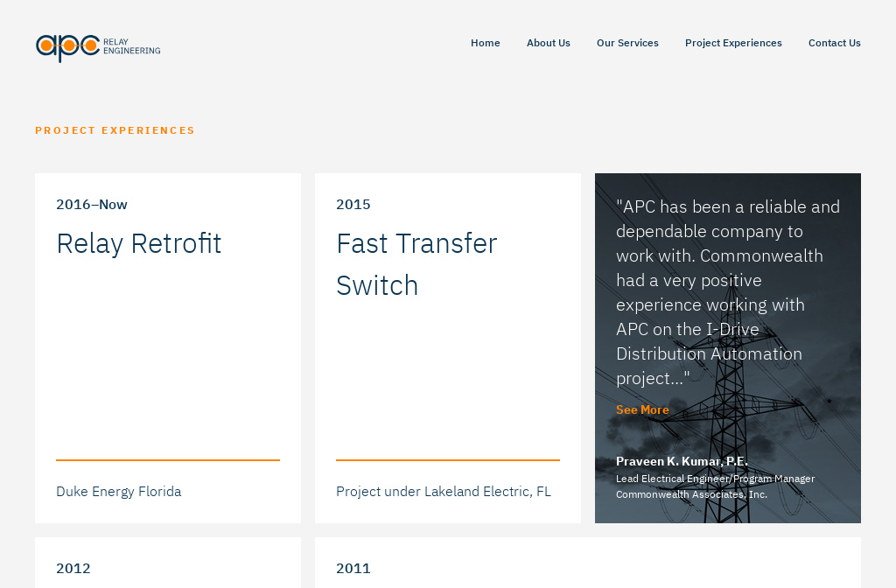Click Praveen K. Kumar's name
This screenshot has height=588, width=896.
click(682, 460)
